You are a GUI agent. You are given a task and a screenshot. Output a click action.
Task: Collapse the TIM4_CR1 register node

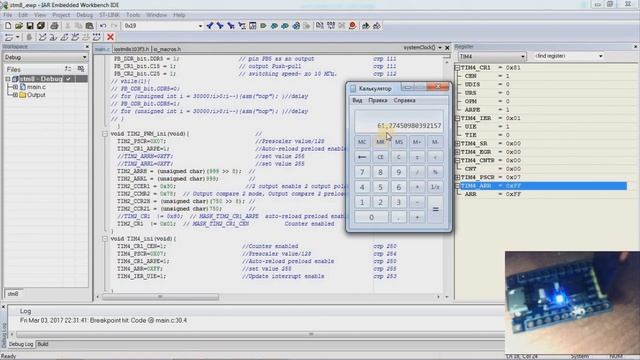[x=458, y=68]
